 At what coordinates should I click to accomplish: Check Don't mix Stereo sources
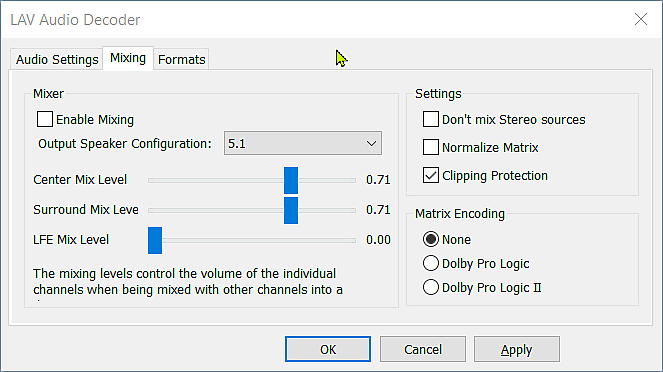tap(430, 120)
